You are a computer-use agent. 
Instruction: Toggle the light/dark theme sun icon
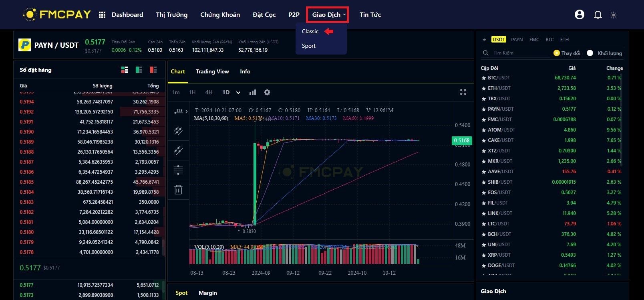pyautogui.click(x=614, y=15)
